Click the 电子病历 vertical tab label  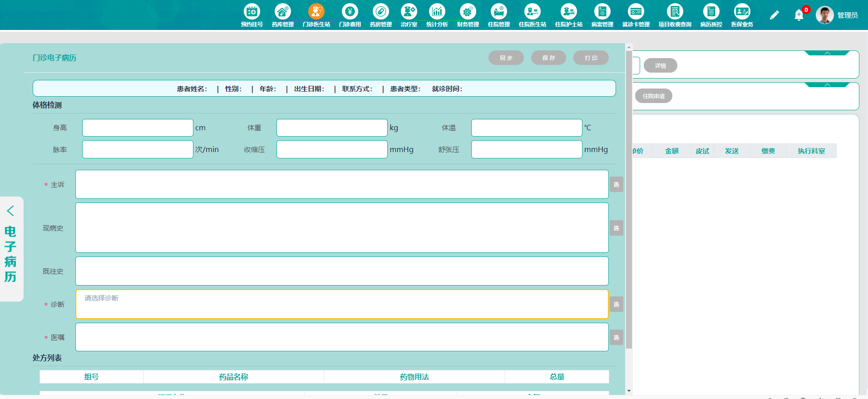[x=10, y=254]
